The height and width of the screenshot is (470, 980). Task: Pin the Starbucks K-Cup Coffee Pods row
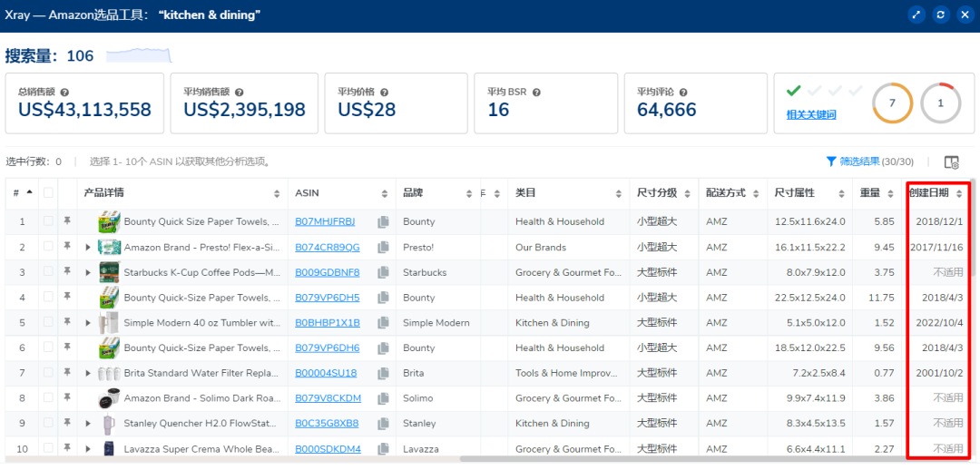(67, 271)
